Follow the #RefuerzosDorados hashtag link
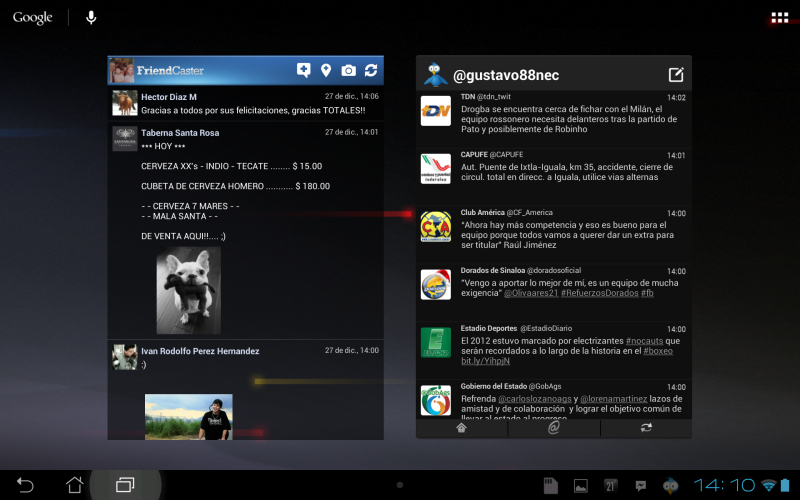 pos(599,293)
